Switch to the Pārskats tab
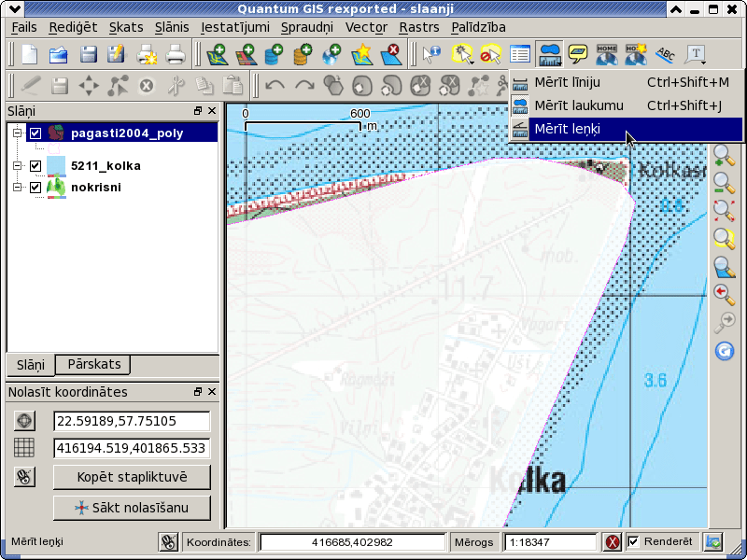The width and height of the screenshot is (747, 560). pyautogui.click(x=94, y=364)
